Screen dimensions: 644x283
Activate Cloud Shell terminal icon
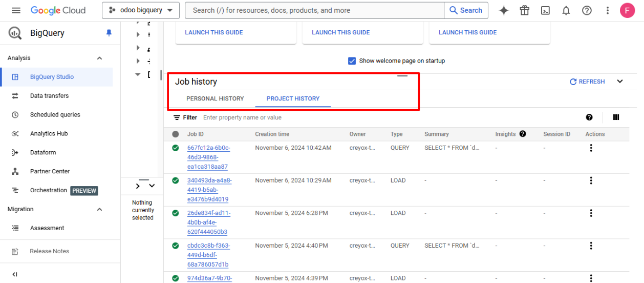pos(546,10)
